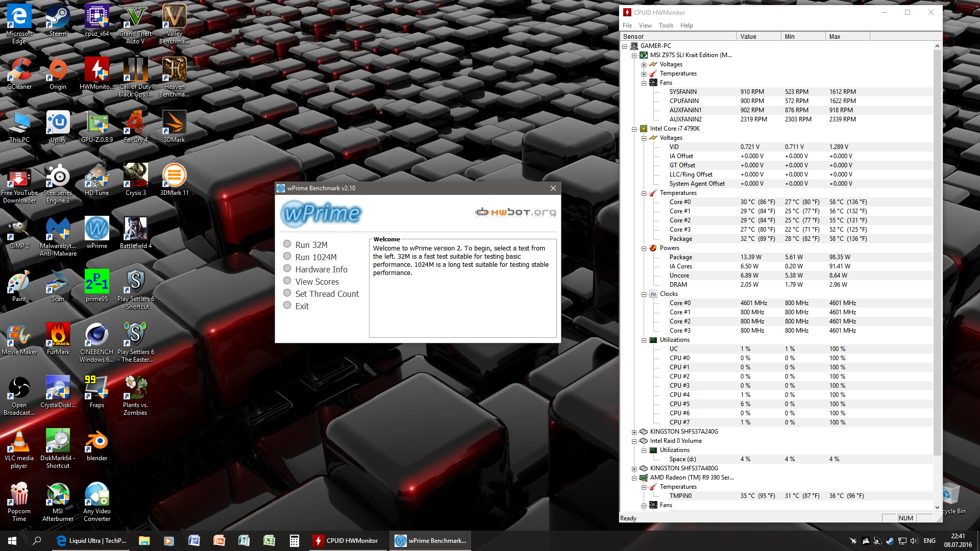The width and height of the screenshot is (980, 551).
Task: Choose Hardware Info option in wPrime
Action: [287, 269]
